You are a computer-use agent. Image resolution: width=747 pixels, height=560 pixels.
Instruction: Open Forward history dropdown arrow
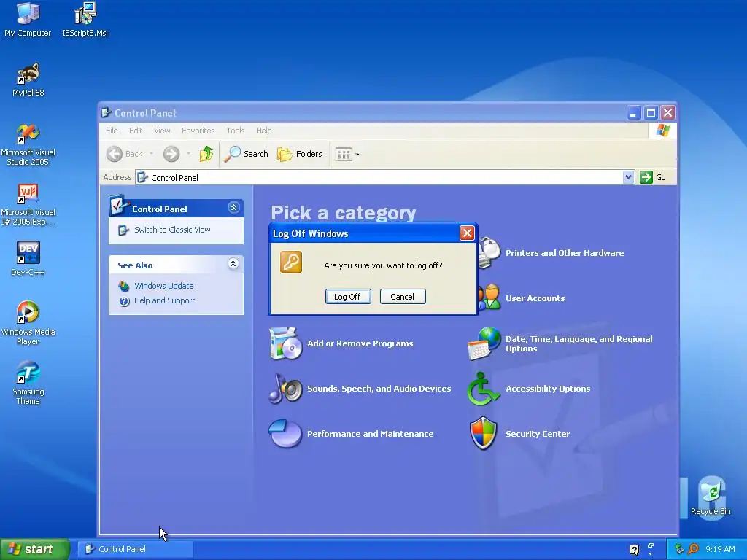189,154
